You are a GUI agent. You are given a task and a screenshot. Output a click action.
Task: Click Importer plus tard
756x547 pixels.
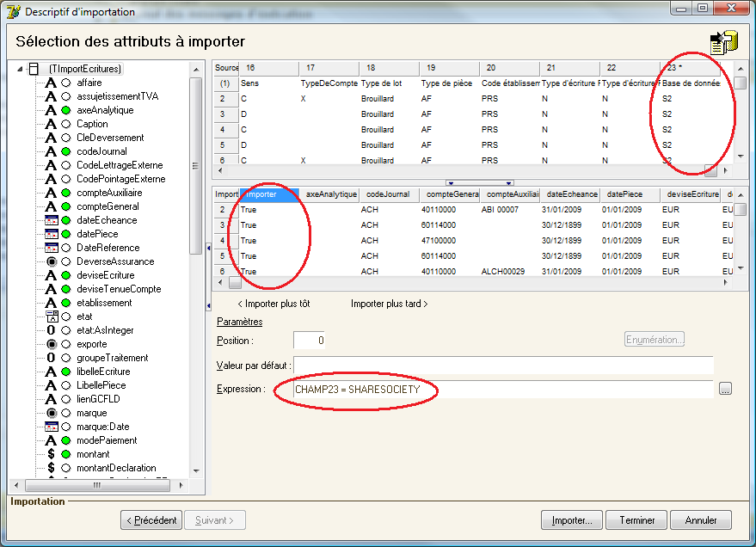click(389, 304)
